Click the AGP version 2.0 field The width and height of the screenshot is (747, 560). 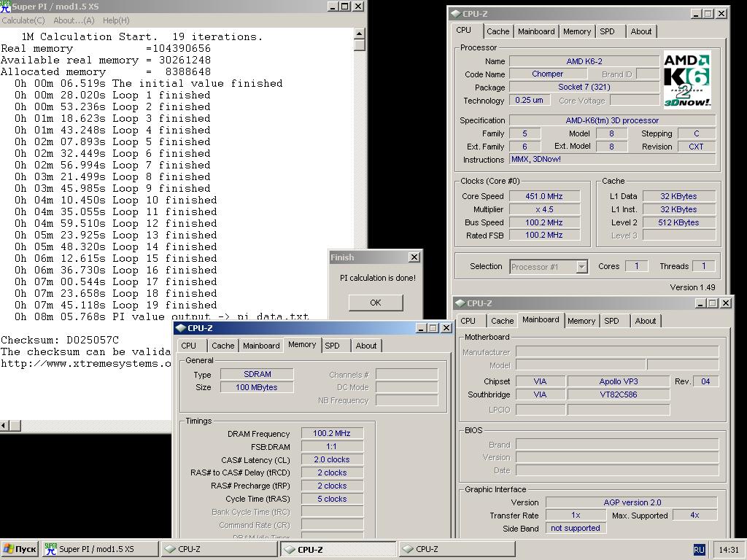click(632, 502)
